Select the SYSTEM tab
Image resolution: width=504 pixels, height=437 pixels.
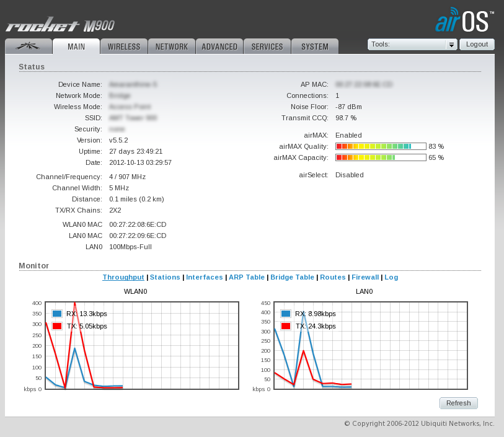[315, 46]
